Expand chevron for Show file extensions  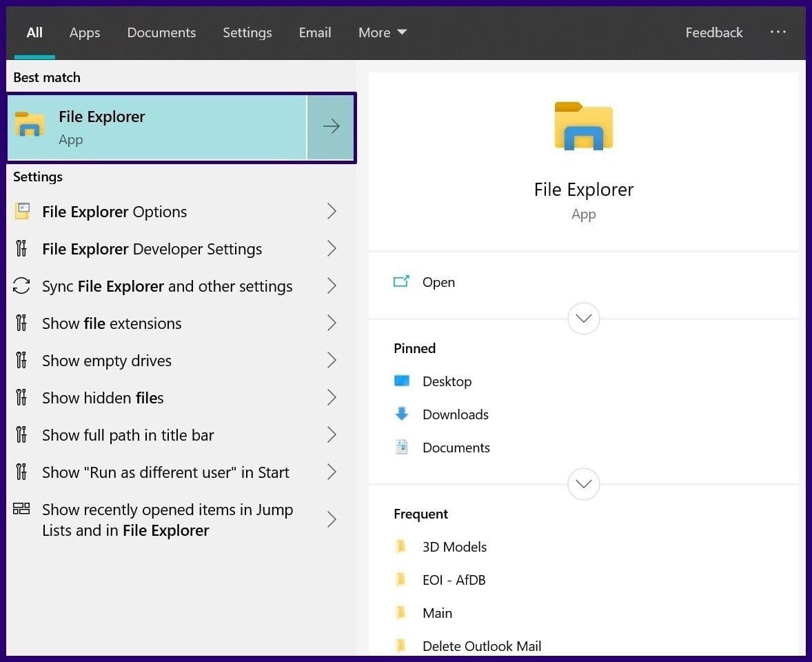coord(332,323)
